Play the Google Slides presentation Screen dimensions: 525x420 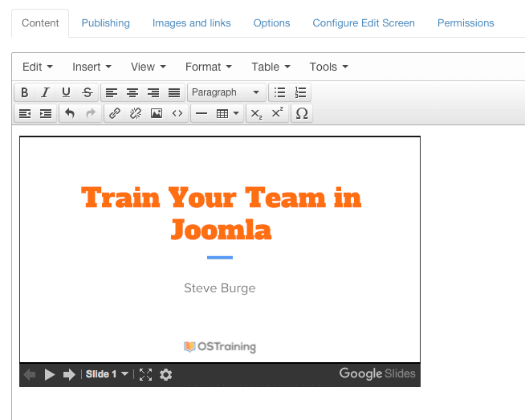coord(50,374)
